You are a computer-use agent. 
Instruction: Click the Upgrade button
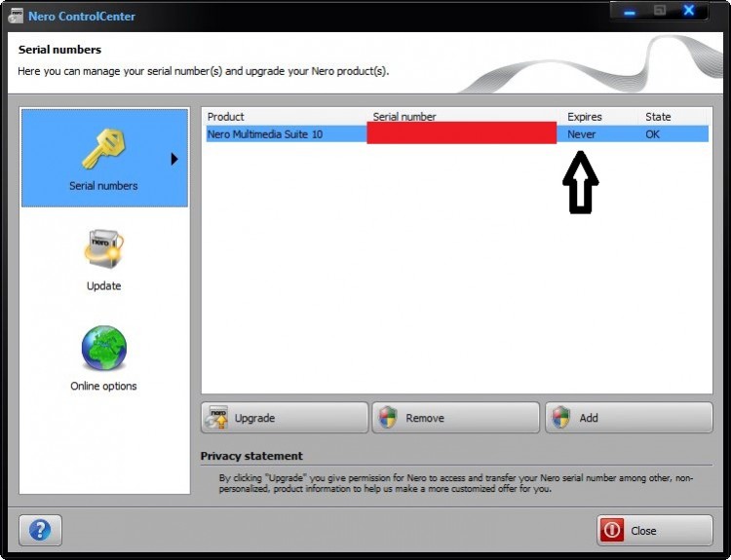[285, 418]
